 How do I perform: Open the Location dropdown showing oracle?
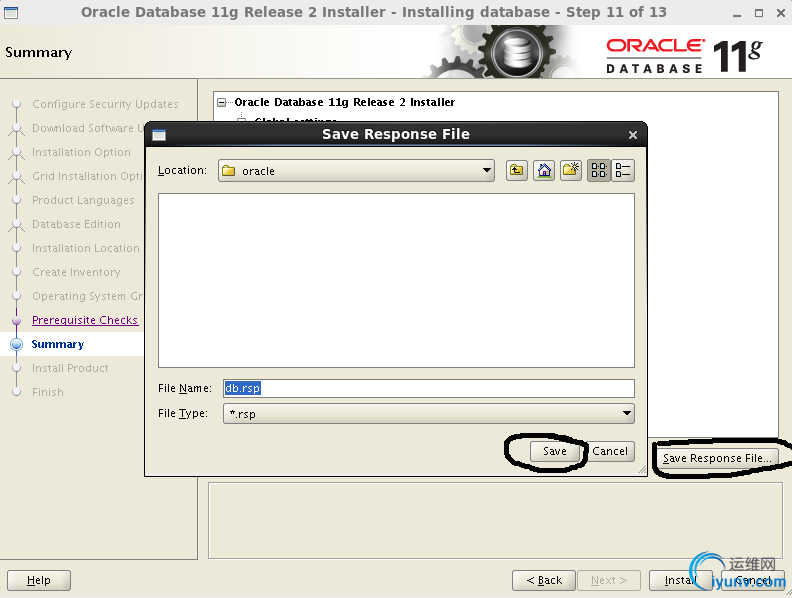pyautogui.click(x=356, y=171)
